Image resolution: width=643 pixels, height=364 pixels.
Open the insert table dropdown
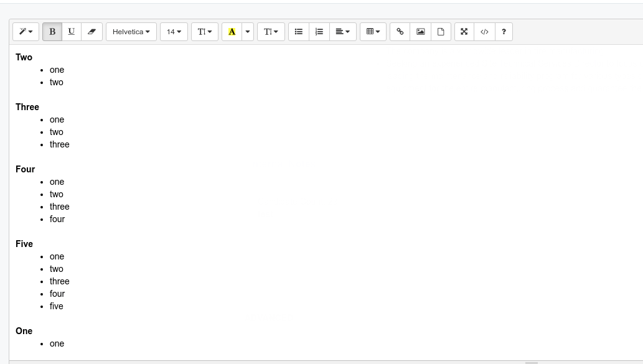pos(373,32)
